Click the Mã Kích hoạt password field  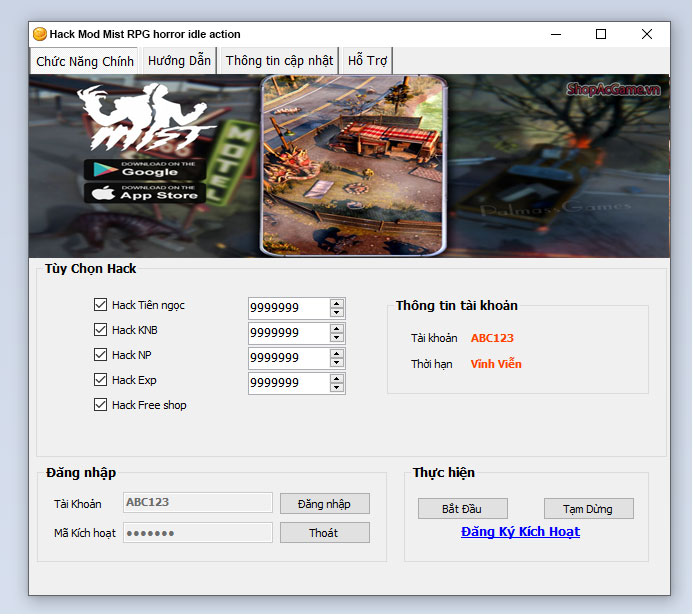pos(198,533)
